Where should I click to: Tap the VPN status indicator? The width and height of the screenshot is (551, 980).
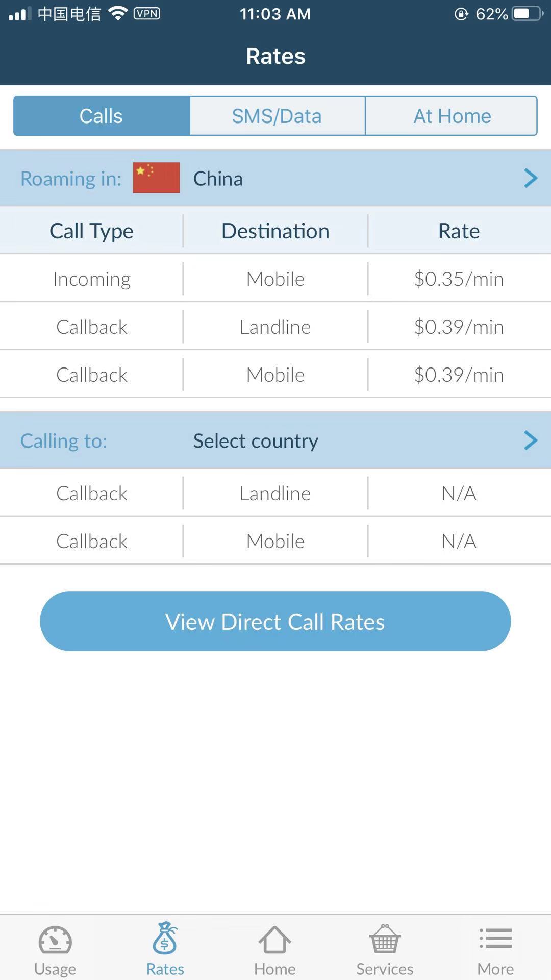pyautogui.click(x=147, y=14)
